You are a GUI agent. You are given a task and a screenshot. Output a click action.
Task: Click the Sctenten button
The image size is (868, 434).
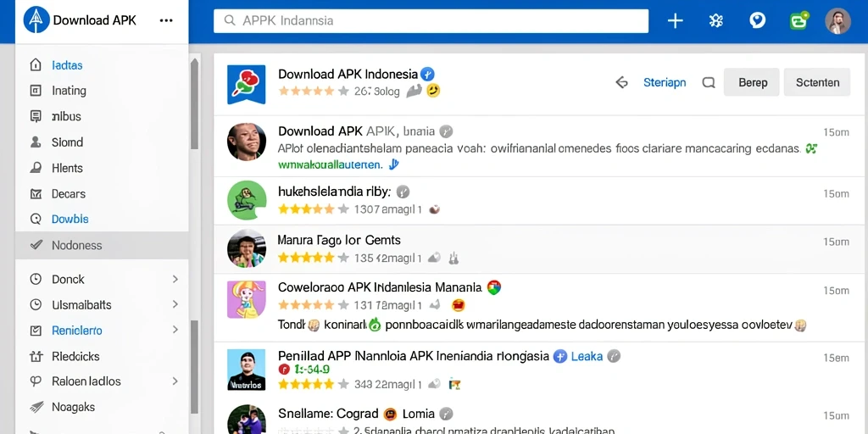pos(817,82)
